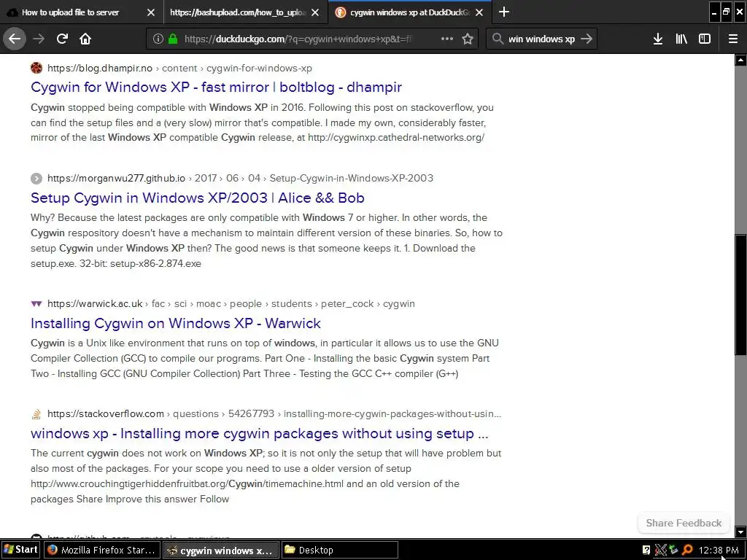Go back to the previous page
This screenshot has width=747, height=560.
point(15,39)
